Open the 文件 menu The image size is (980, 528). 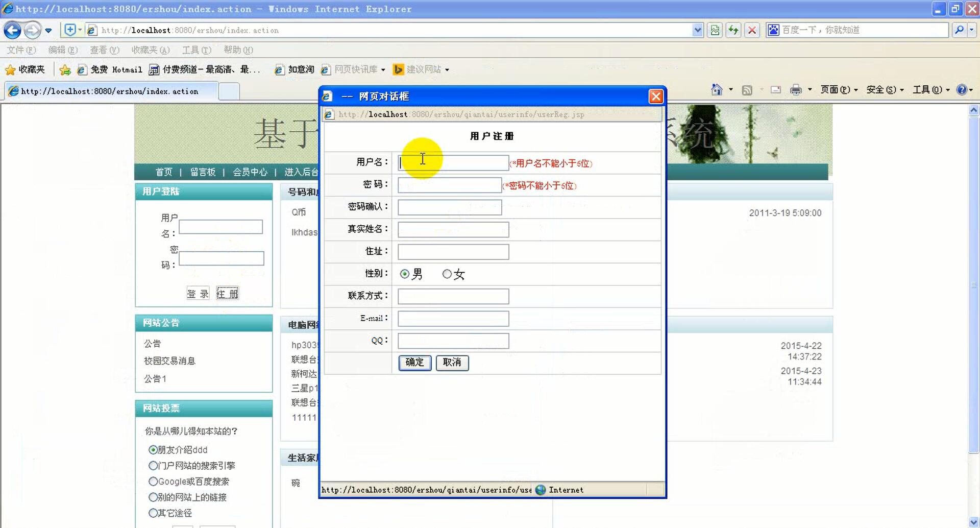click(21, 50)
